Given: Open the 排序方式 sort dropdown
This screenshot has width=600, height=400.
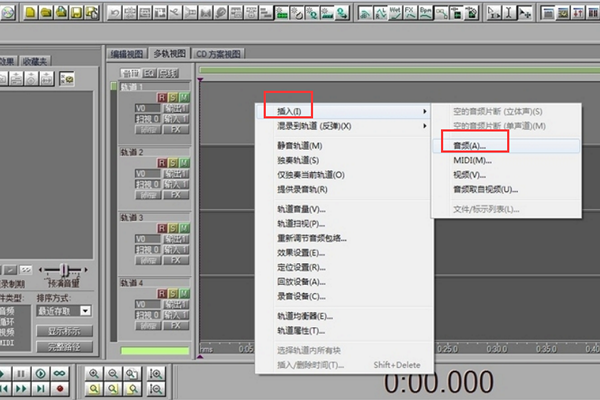Looking at the screenshot, I should (85, 312).
